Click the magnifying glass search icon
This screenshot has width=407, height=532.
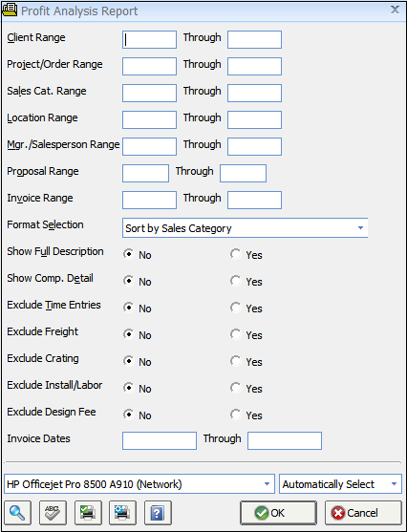coord(18,512)
